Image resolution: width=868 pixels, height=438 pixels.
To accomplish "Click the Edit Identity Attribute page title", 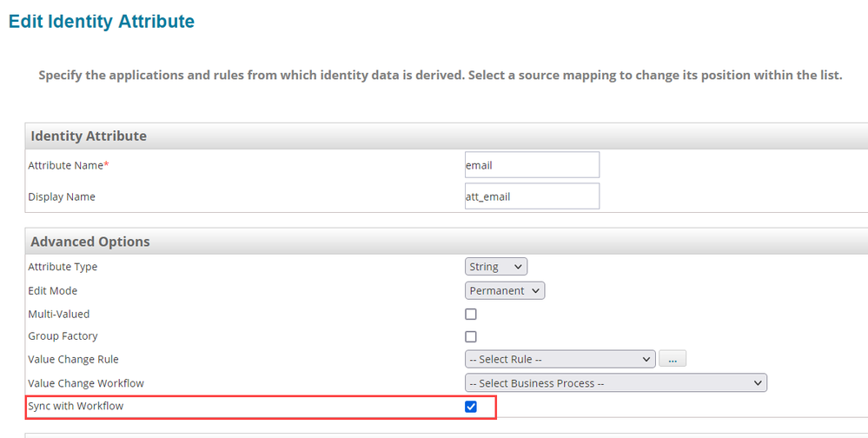I will click(102, 21).
